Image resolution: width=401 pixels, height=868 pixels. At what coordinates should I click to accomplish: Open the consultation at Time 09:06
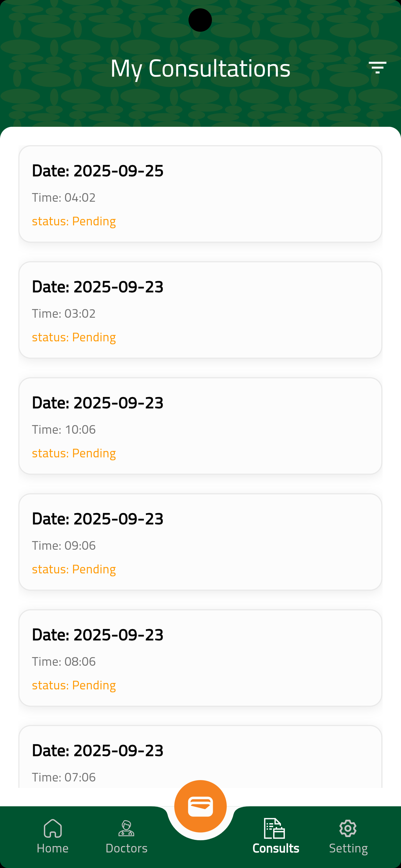200,541
